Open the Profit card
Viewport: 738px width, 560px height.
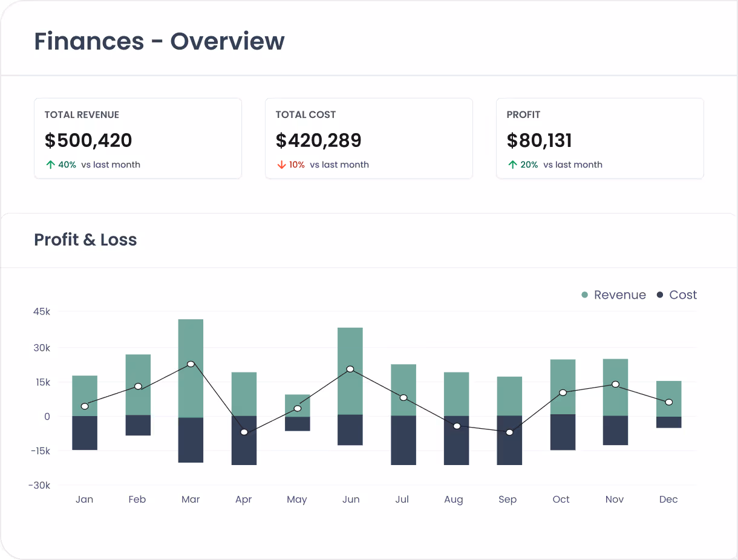coord(599,138)
